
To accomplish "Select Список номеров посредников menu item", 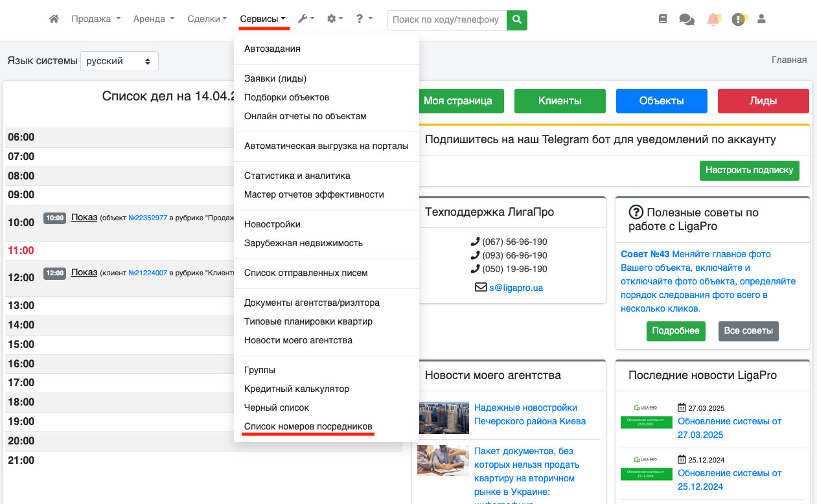I will 308,426.
